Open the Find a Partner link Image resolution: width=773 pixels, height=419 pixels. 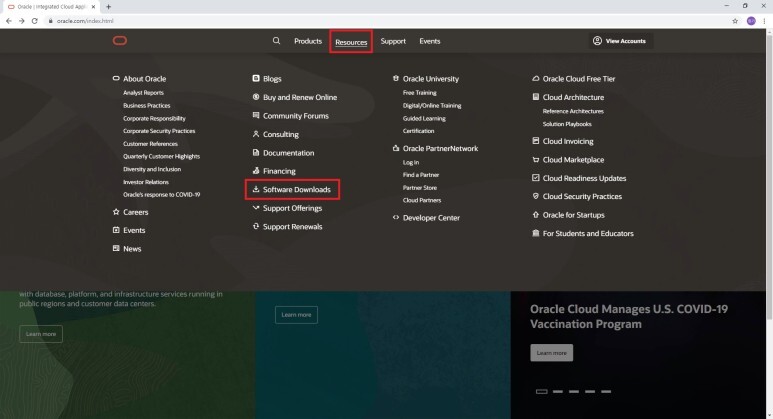coord(421,175)
